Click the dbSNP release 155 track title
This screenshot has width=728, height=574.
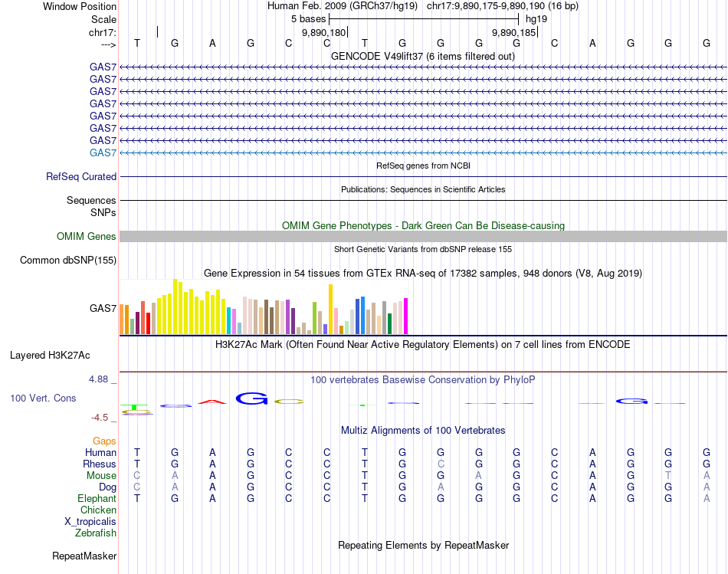422,249
